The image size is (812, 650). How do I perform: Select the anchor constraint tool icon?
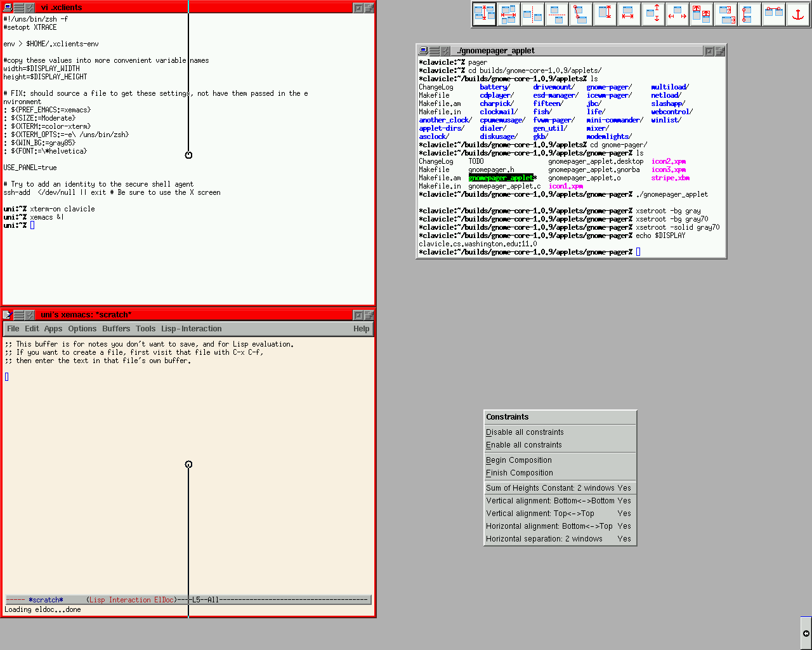tap(797, 14)
